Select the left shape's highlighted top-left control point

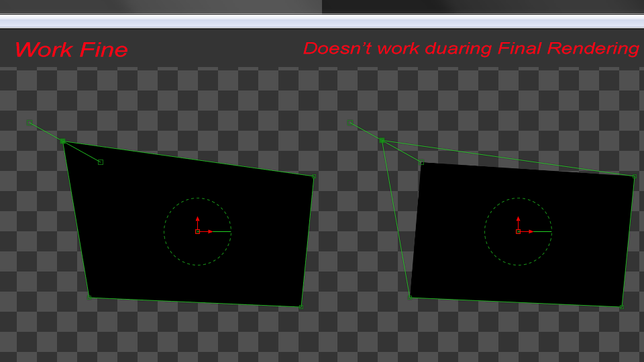[x=63, y=141]
